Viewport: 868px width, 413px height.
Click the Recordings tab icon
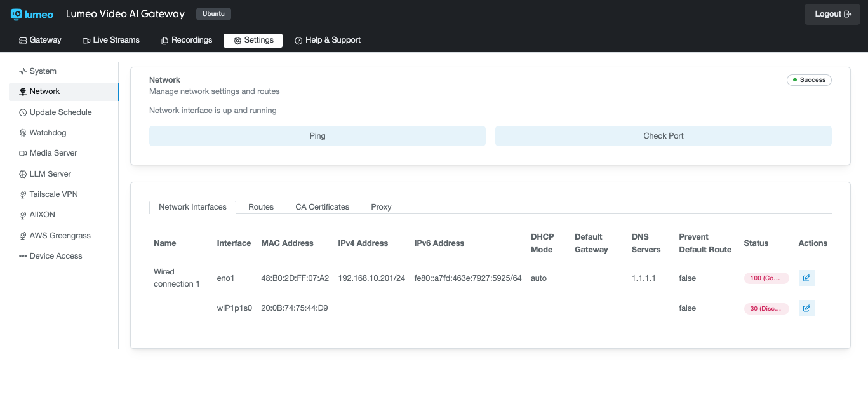164,40
